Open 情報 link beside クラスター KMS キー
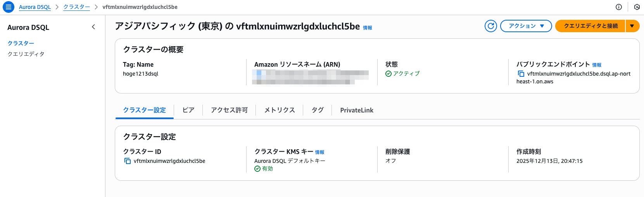This screenshot has width=644, height=197. [x=319, y=152]
